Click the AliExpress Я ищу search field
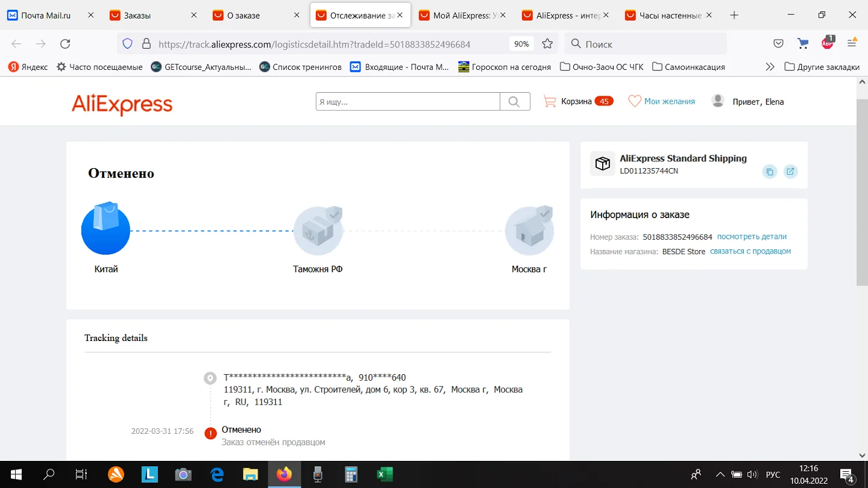The width and height of the screenshot is (868, 488). click(x=408, y=102)
